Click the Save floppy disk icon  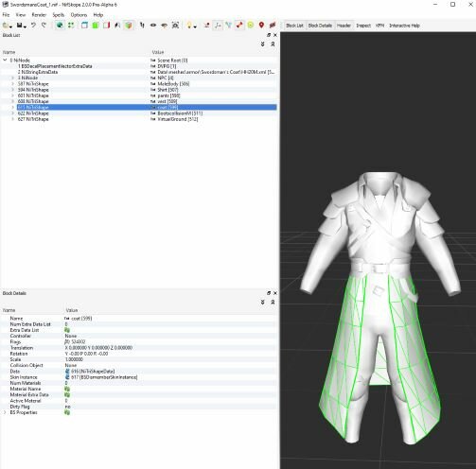[20, 26]
